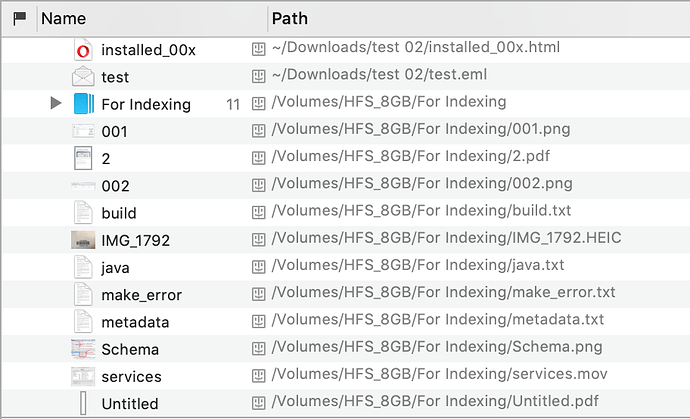Expand the For Indexing folder disclosure triangle
This screenshot has height=419, width=690.
pos(57,103)
